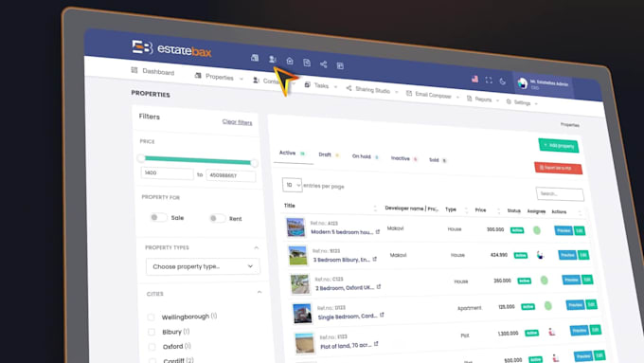Click the share icon in blue header
This screenshot has width=644, height=363.
coord(323,64)
